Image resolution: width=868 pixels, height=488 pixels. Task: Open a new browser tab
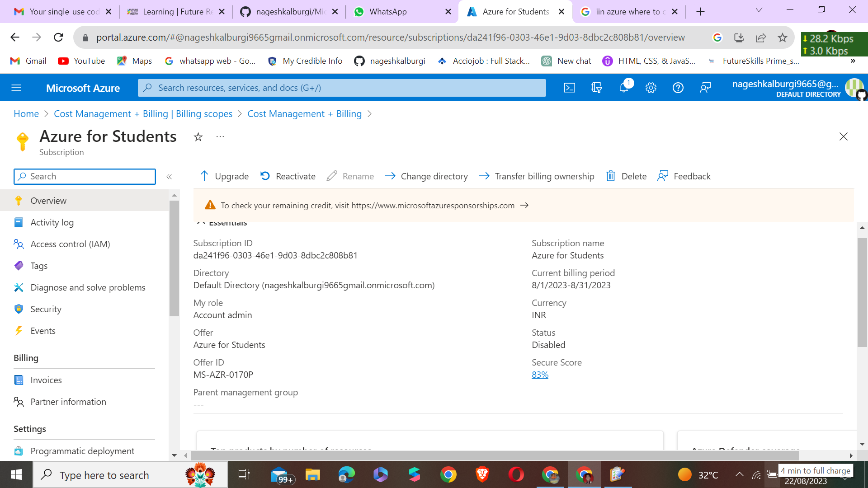pyautogui.click(x=700, y=12)
